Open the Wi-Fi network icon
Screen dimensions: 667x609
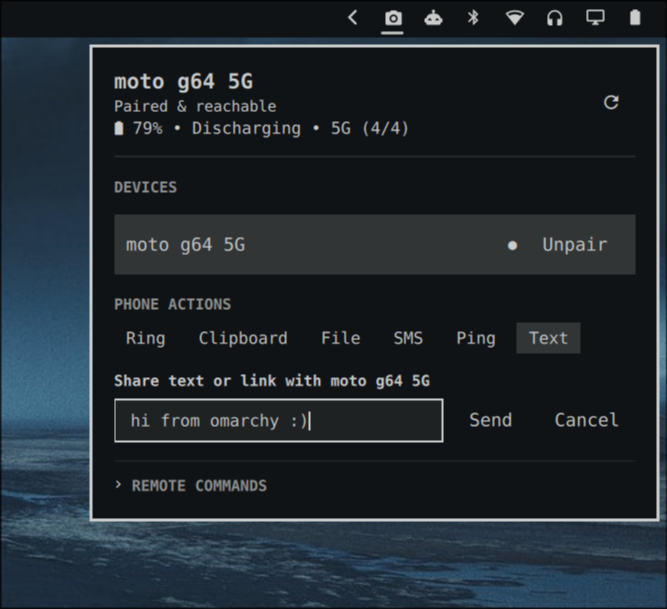[514, 18]
